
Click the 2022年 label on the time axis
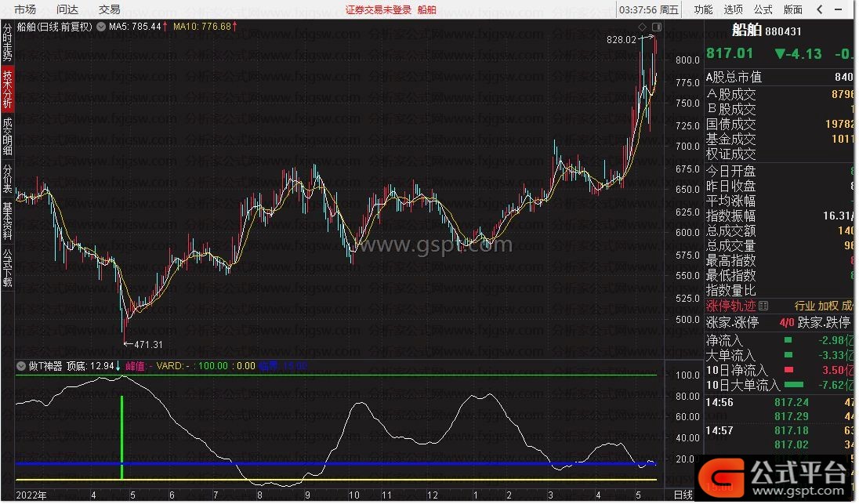tap(31, 495)
